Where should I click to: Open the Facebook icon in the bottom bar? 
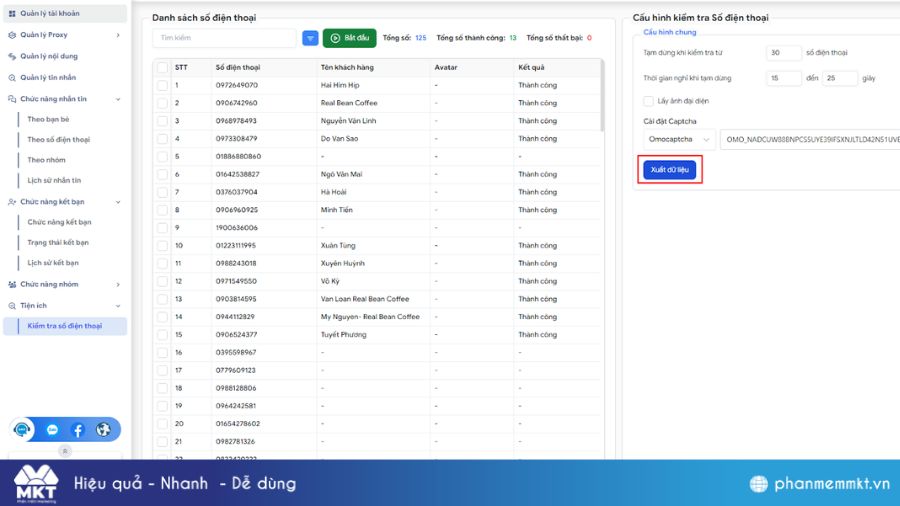point(78,430)
